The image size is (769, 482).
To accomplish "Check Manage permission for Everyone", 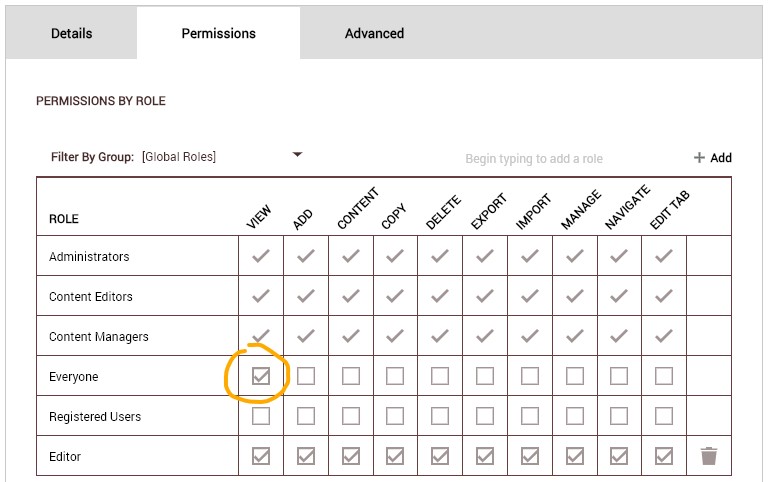I will [x=574, y=376].
